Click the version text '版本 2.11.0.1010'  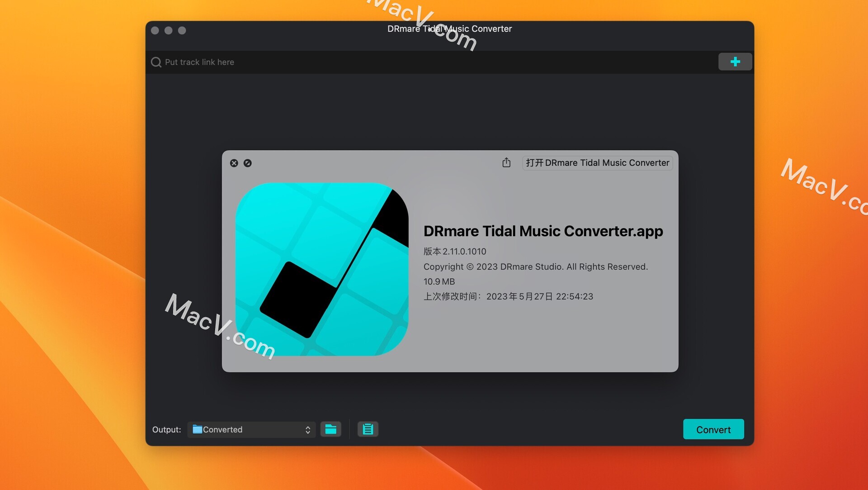pyautogui.click(x=455, y=252)
